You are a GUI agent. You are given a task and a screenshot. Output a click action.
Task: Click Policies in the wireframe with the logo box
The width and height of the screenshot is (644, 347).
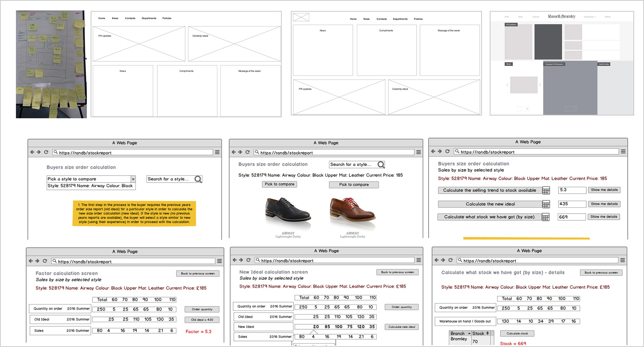pyautogui.click(x=418, y=19)
